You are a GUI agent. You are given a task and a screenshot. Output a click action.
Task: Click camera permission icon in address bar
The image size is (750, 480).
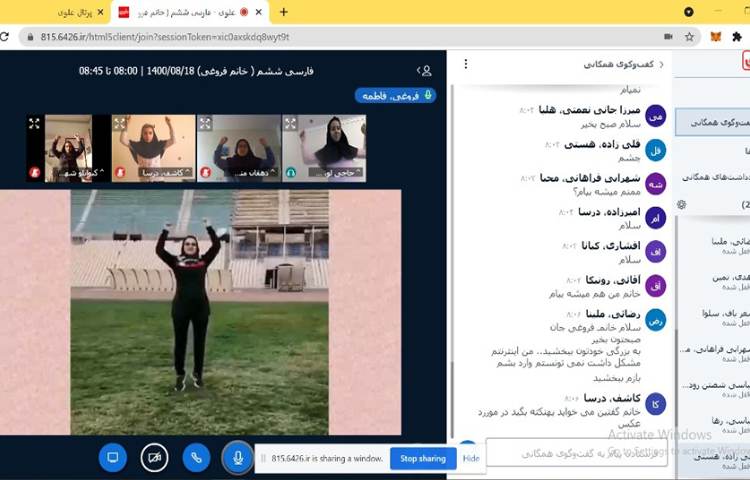coord(668,37)
